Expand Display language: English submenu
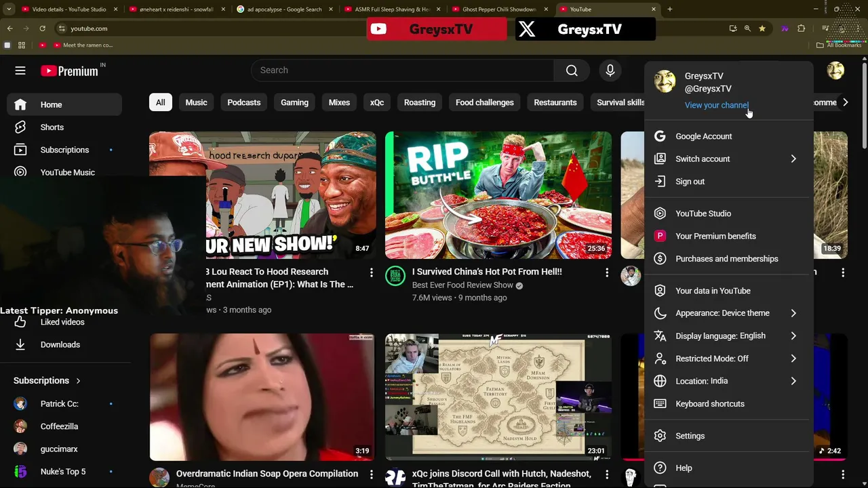 click(x=728, y=335)
